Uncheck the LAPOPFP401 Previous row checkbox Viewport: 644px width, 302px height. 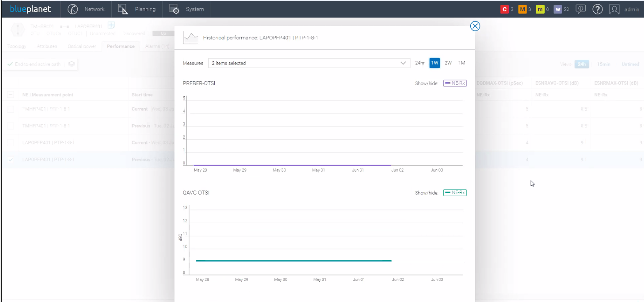pyautogui.click(x=11, y=160)
